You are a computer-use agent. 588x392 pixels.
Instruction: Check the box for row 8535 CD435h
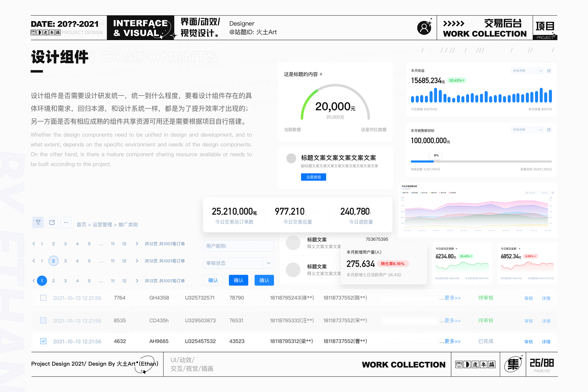(43, 321)
